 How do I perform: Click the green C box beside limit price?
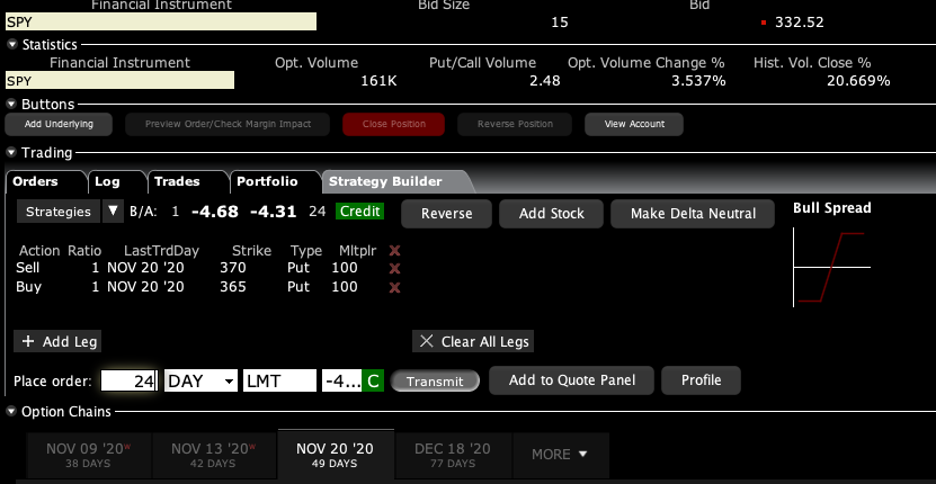[373, 381]
